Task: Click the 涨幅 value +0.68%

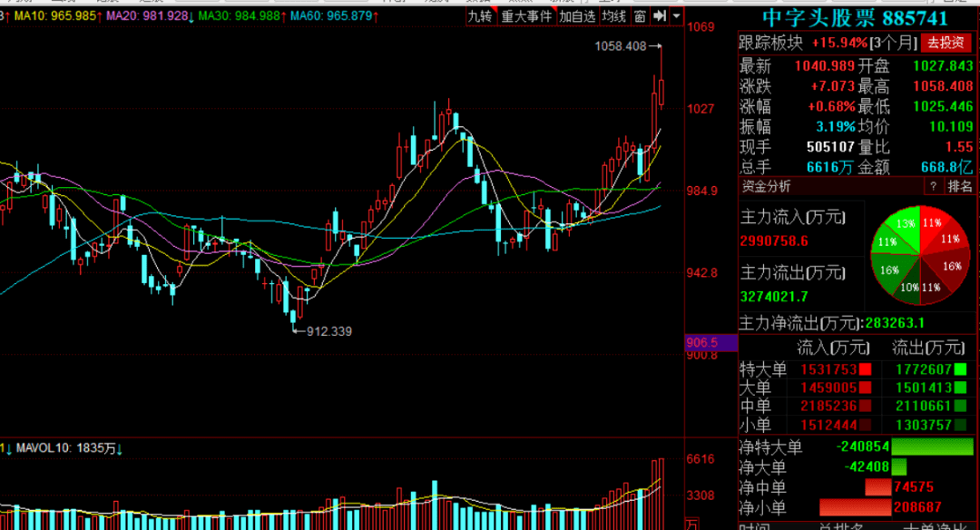Action: 830,106
